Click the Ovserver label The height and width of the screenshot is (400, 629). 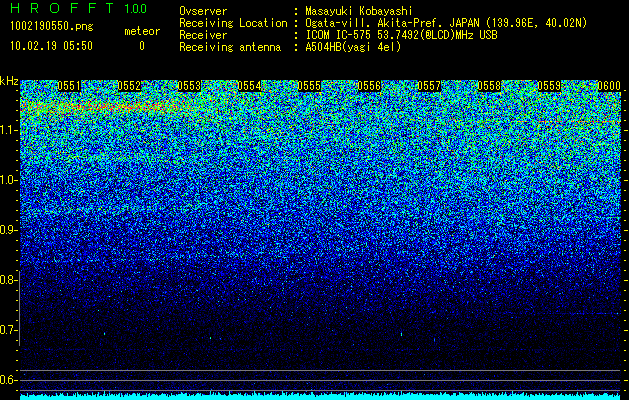click(x=203, y=11)
